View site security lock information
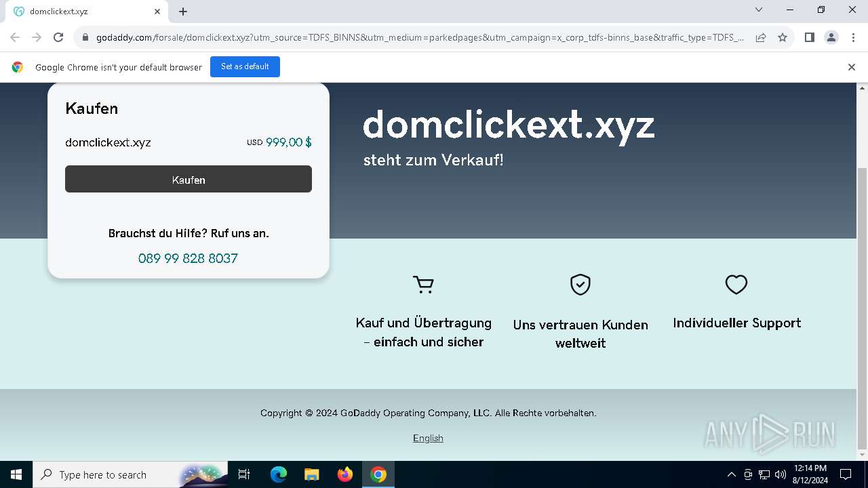This screenshot has width=868, height=488. (85, 37)
